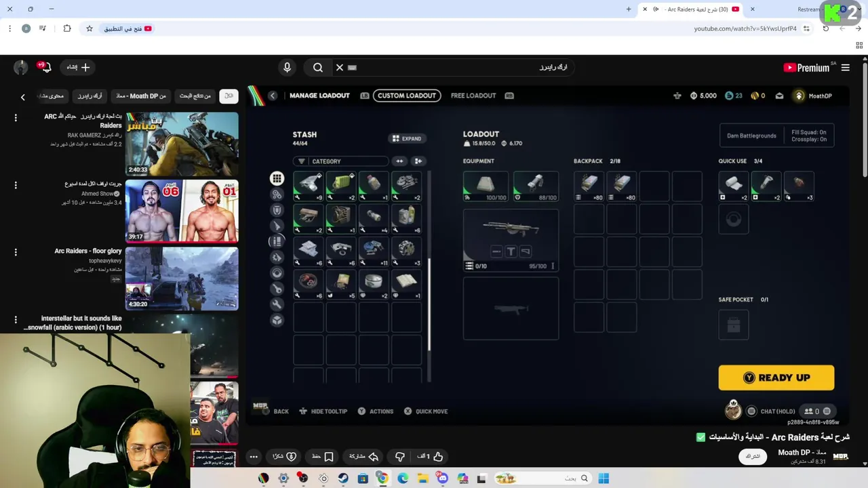The image size is (868, 488).
Task: Click the Dam Battlegrounds map label
Action: [751, 136]
